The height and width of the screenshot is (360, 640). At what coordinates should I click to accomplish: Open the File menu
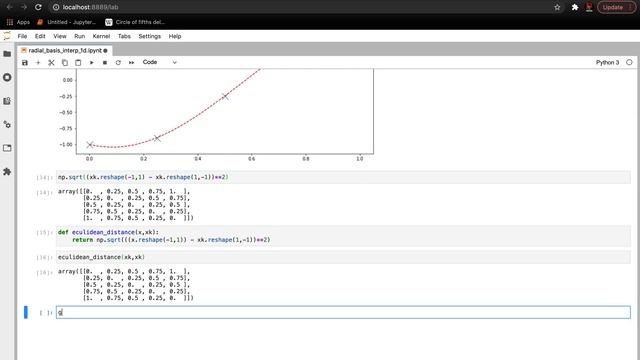point(22,36)
